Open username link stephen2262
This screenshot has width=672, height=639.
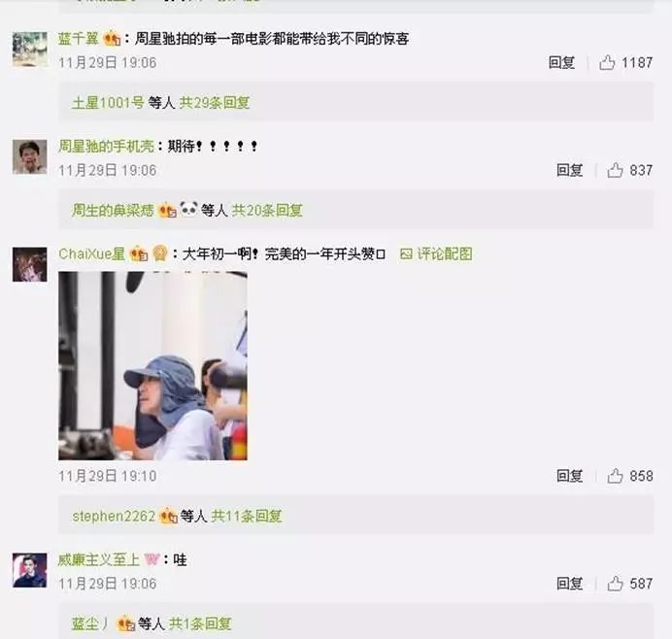[114, 516]
